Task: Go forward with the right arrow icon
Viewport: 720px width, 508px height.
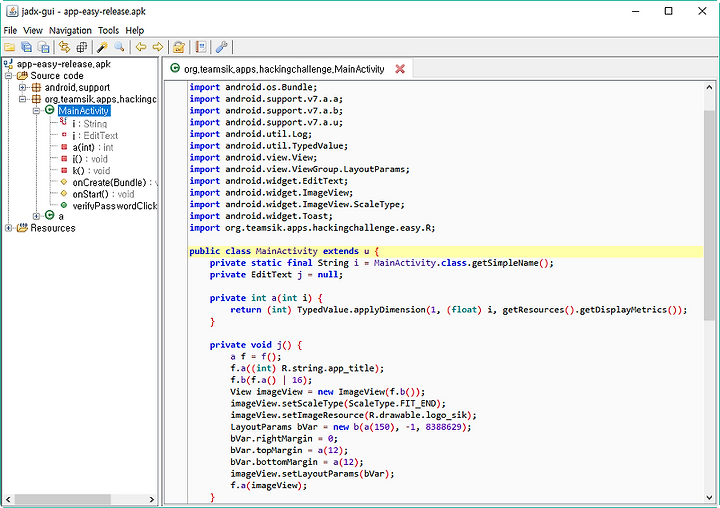Action: pyautogui.click(x=158, y=47)
